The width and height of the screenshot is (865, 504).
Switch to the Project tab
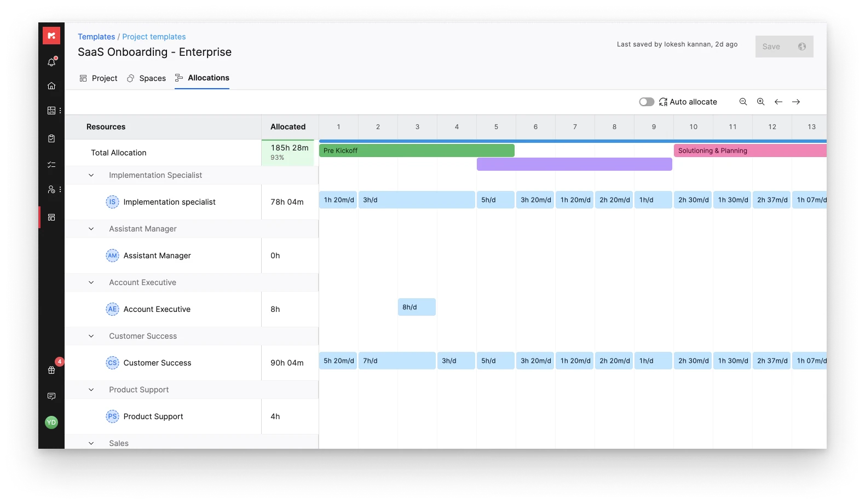click(x=99, y=78)
